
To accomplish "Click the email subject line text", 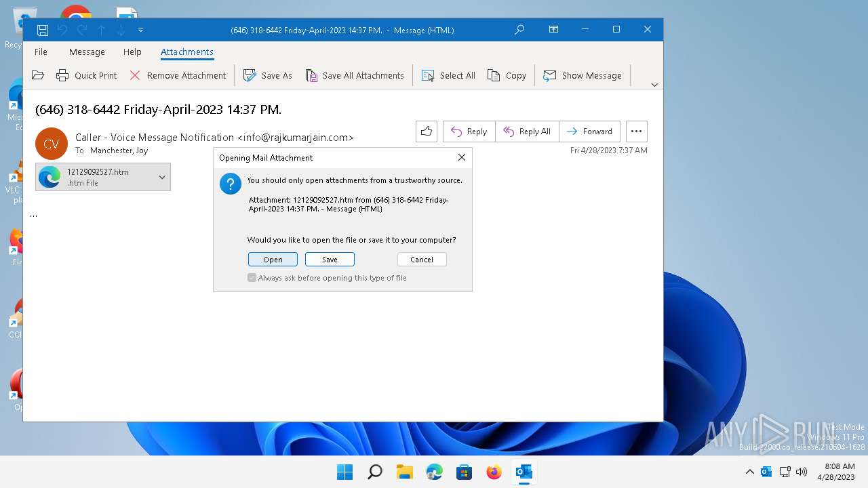I will [158, 109].
